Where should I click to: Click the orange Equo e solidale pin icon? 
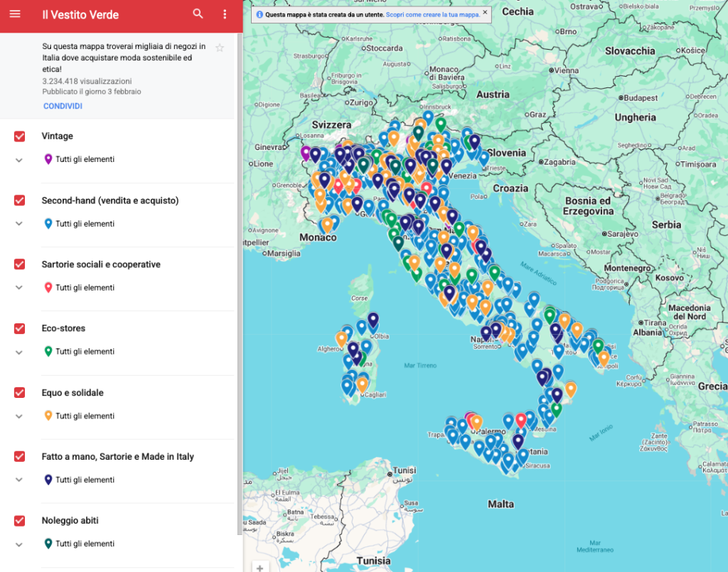48,416
